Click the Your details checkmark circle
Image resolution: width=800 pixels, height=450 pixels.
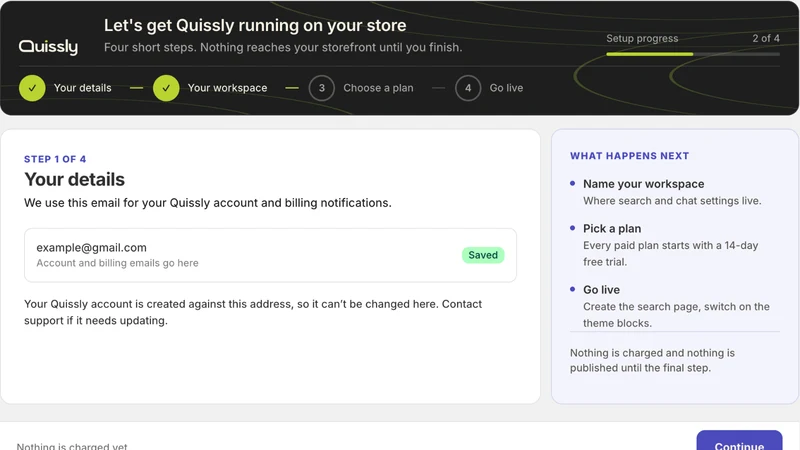[x=32, y=88]
